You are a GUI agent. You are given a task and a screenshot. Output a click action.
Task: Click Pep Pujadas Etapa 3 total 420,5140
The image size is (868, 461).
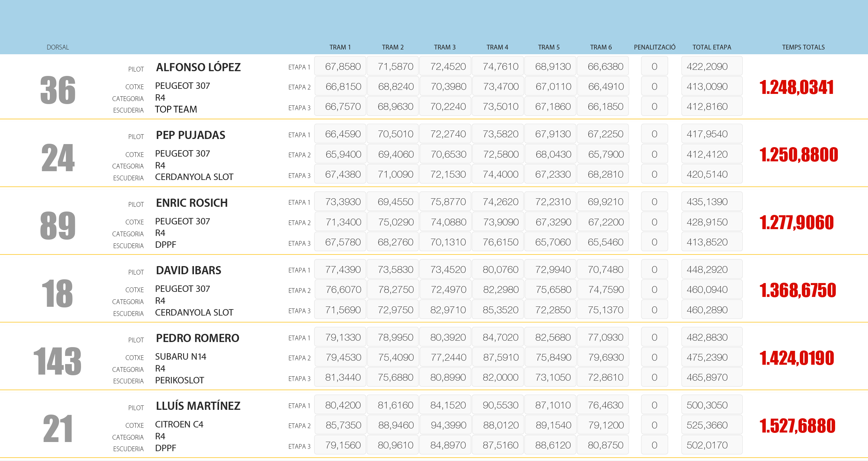point(711,174)
